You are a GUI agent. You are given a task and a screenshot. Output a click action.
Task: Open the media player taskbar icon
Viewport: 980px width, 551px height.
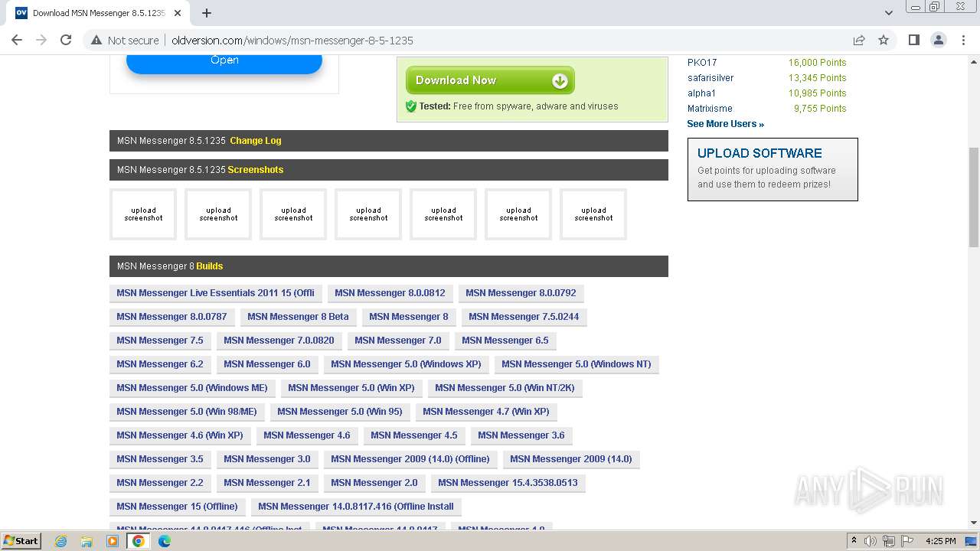click(x=113, y=541)
